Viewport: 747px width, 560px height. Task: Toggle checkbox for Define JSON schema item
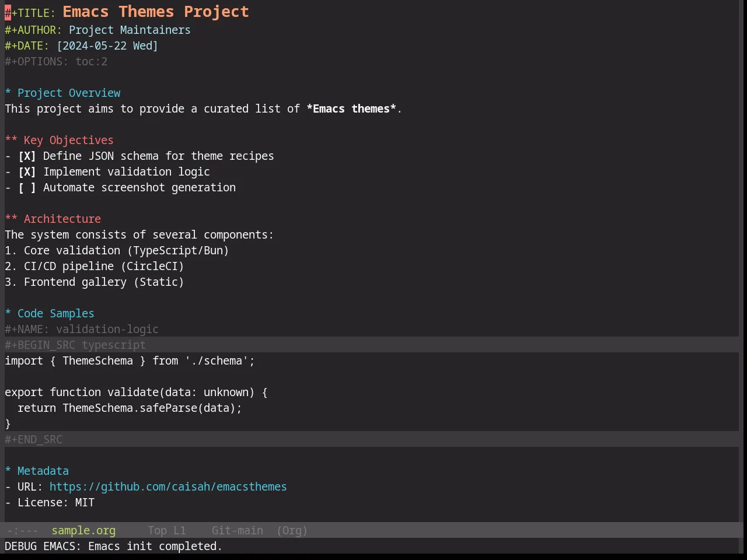pos(27,156)
